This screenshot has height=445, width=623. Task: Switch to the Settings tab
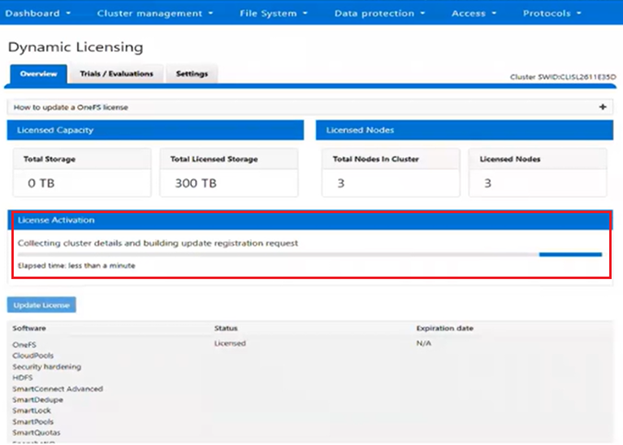point(192,74)
